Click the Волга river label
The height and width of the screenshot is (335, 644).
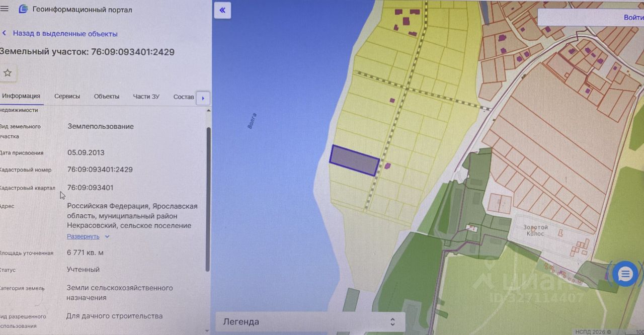coord(252,121)
